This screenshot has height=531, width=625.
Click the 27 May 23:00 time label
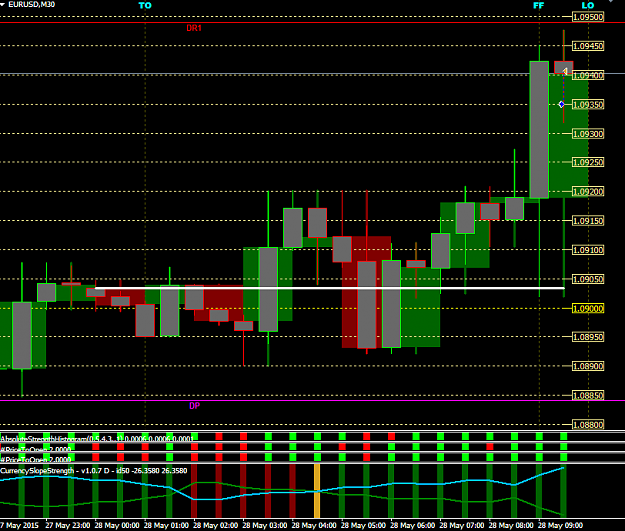(68, 525)
